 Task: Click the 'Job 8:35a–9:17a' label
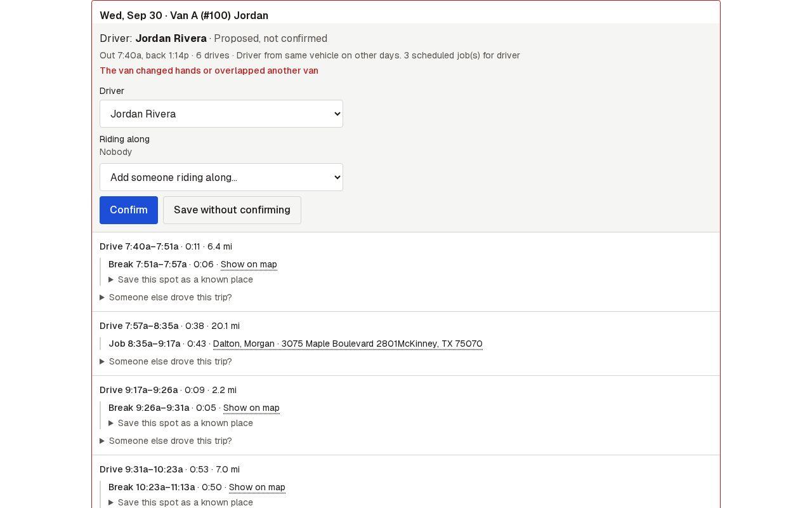coord(145,344)
